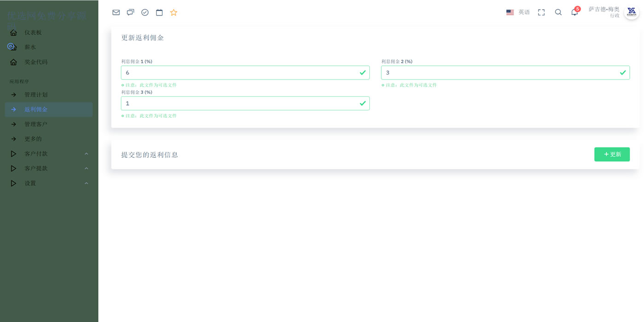Select 管理计划 in sidebar
This screenshot has height=322, width=644.
point(36,95)
